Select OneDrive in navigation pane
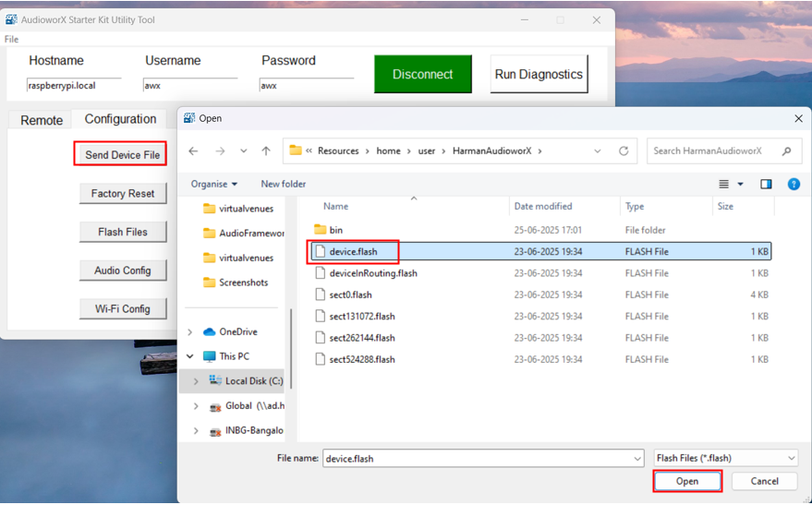 tap(230, 331)
